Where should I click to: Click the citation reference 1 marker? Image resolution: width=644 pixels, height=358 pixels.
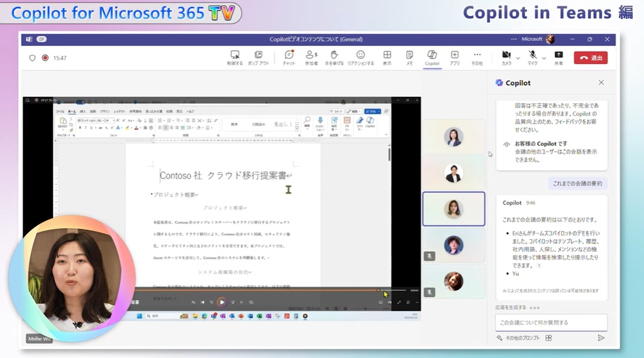point(539,265)
